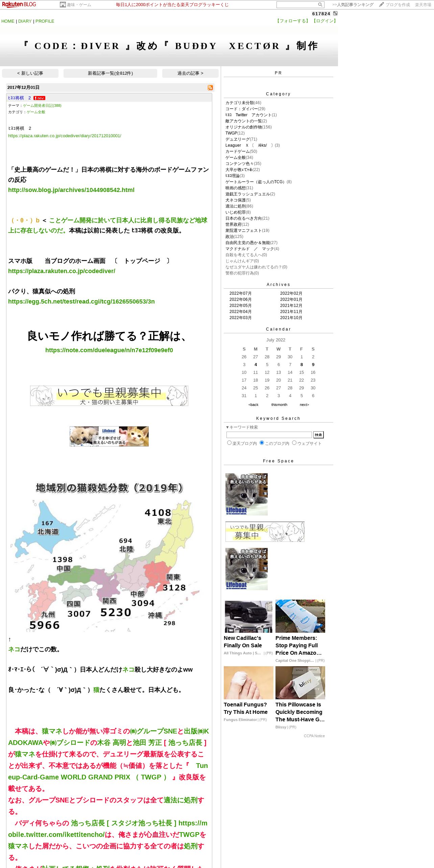
Task: Open the HOME menu link
Action: pos(8,21)
